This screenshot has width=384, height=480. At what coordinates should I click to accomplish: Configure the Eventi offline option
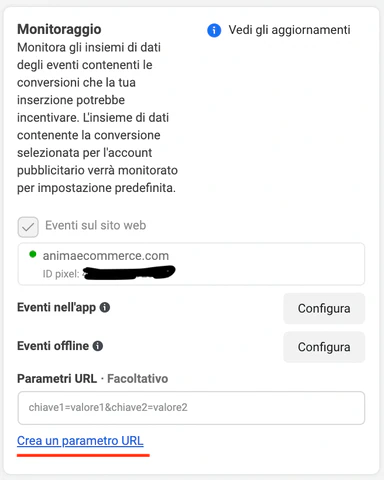[x=324, y=347]
